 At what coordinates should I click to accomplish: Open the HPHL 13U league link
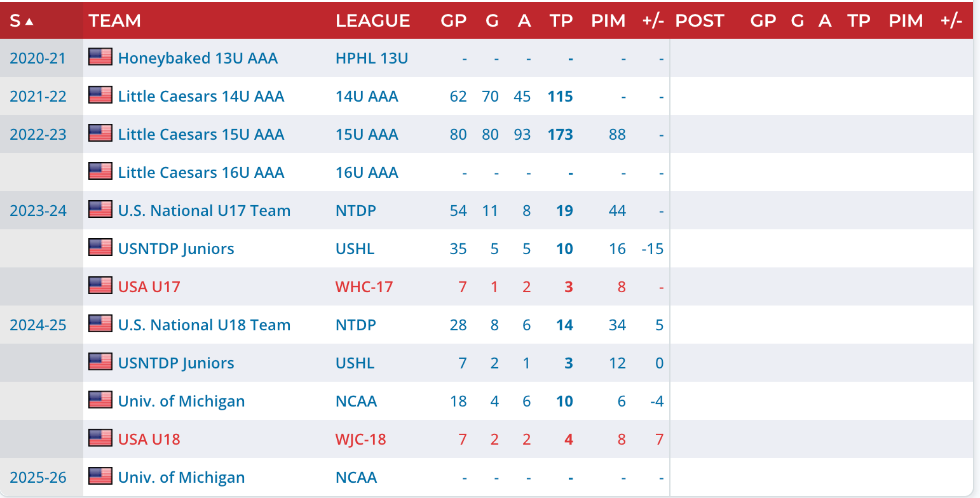[x=372, y=58]
